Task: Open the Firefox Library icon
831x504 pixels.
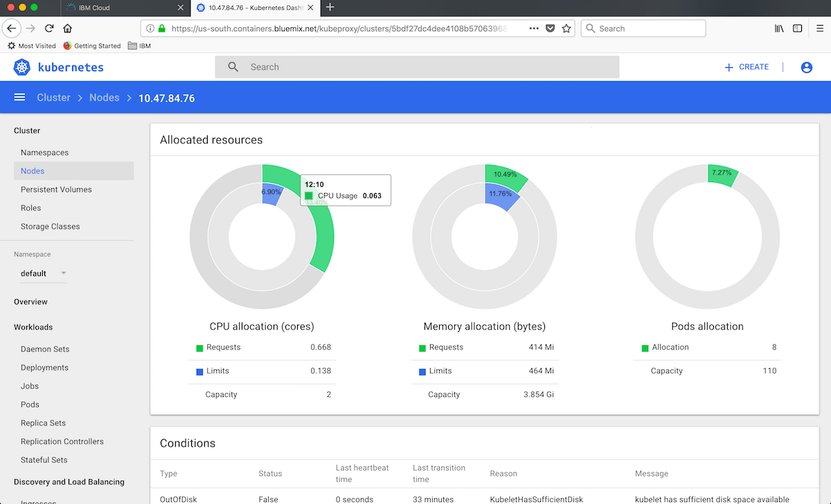Action: point(778,28)
